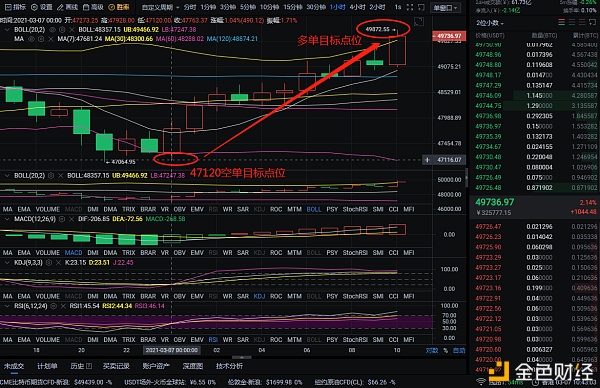Viewport: 600px width, 388px height.
Task: Close the BOLL sub-panel
Action: click(60, 175)
